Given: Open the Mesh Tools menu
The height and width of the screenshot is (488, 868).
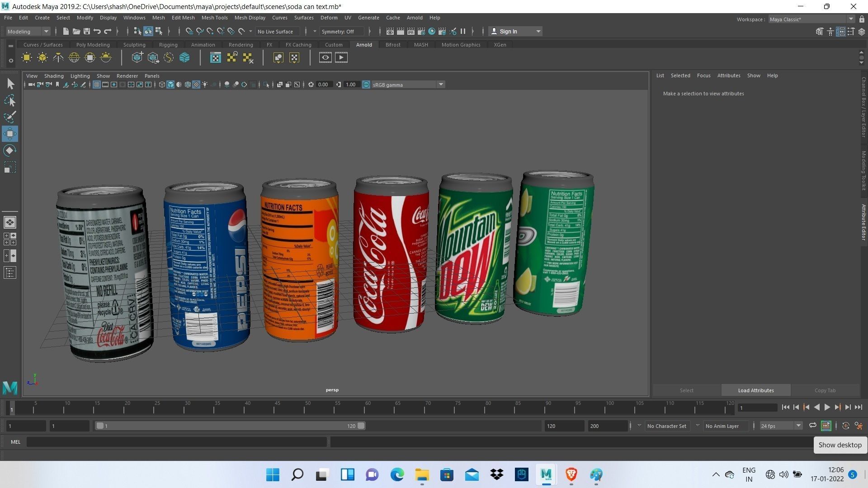Looking at the screenshot, I should click(x=214, y=18).
